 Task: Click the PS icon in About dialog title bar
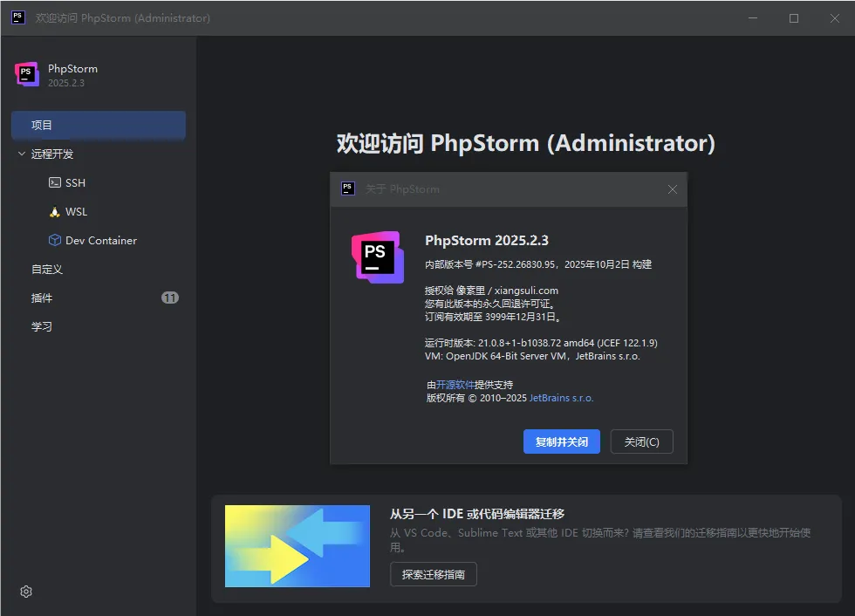point(348,188)
